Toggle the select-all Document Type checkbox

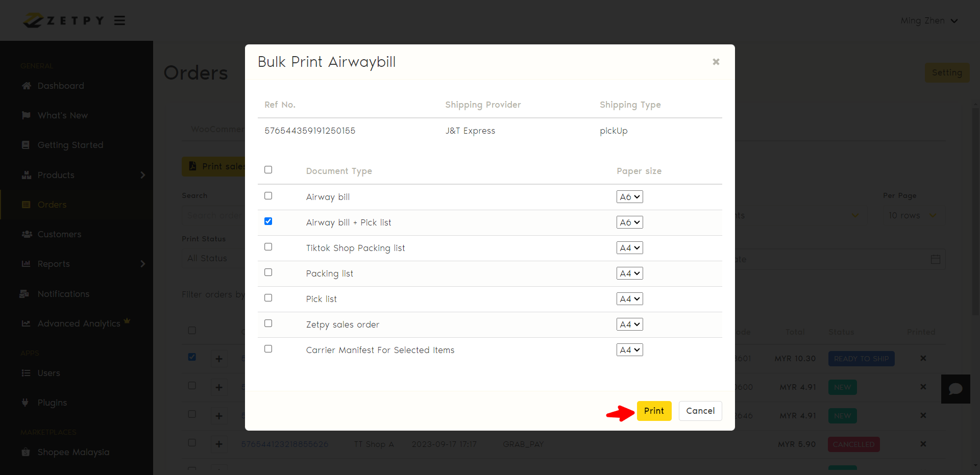tap(268, 170)
